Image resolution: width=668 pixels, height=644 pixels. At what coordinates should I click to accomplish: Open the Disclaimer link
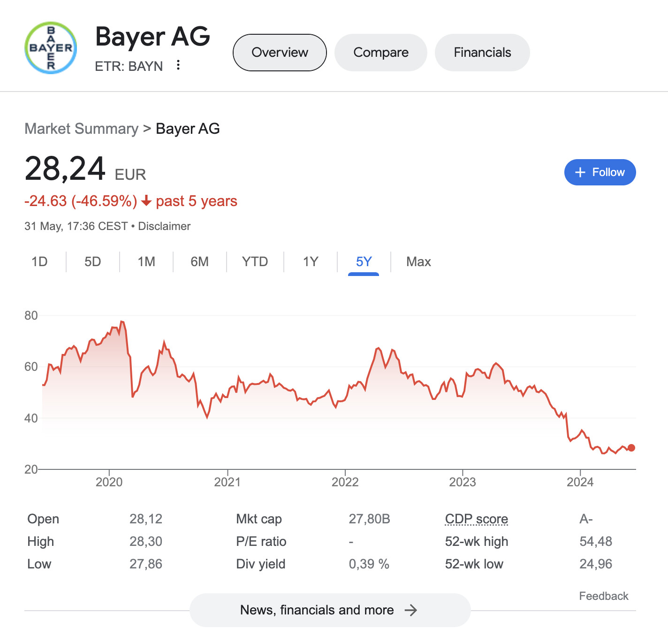click(x=164, y=226)
